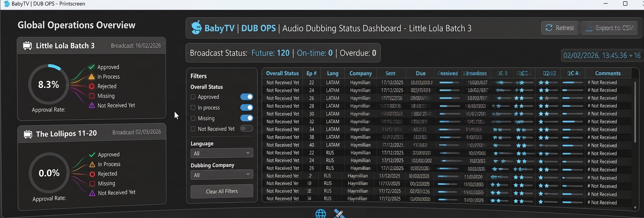The width and height of the screenshot is (644, 218).
Task: Click red Missing square in Lollipos legend
Action: 92,184
